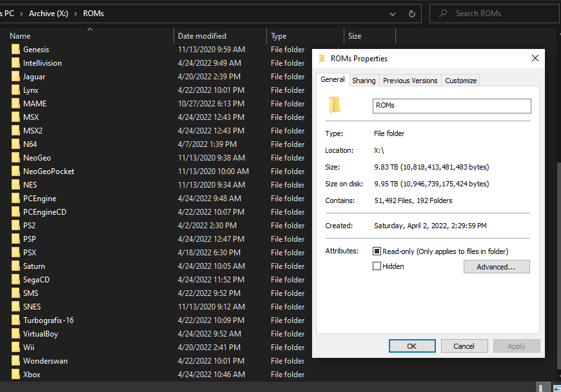This screenshot has width=561, height=392.
Task: Click the Apply button
Action: (517, 346)
